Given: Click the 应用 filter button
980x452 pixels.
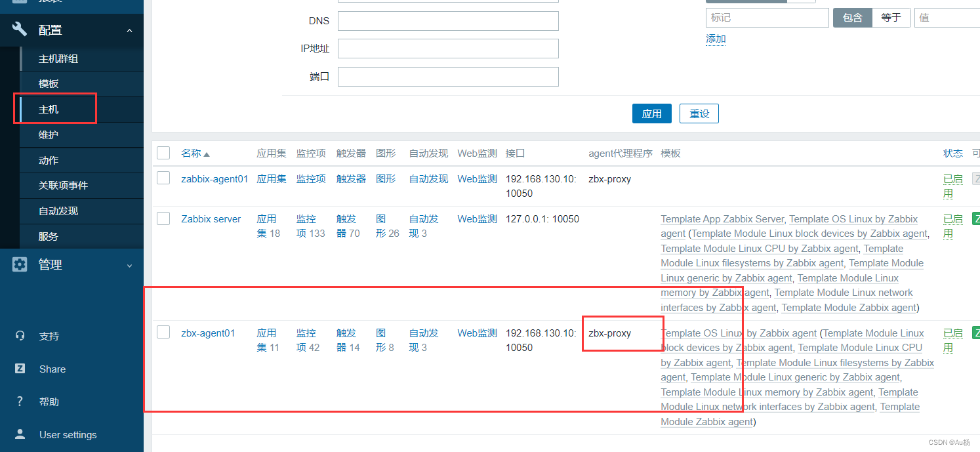Looking at the screenshot, I should click(652, 113).
